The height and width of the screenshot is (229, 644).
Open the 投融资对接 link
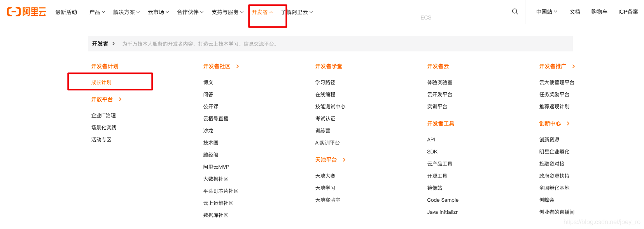click(x=552, y=164)
